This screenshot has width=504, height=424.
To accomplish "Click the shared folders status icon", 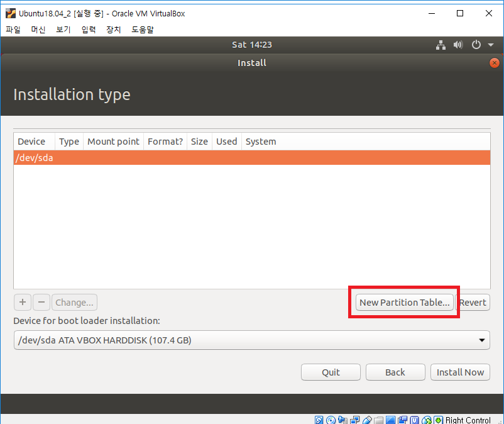I will click(379, 420).
